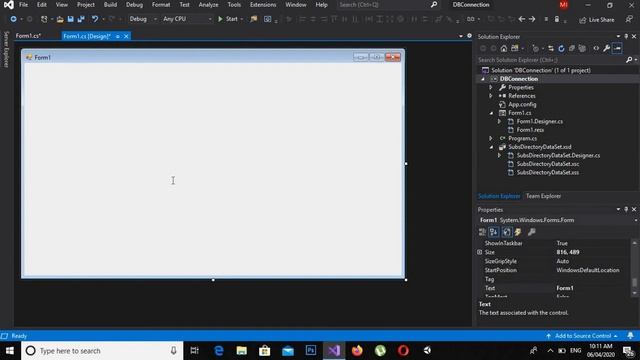Click the Navigate Backward circle icon

click(13, 19)
